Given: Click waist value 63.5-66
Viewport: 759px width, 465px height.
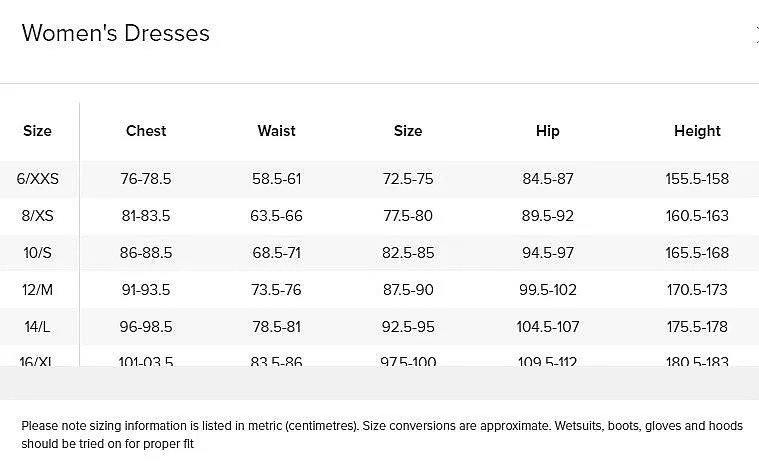Looking at the screenshot, I should coord(276,215).
